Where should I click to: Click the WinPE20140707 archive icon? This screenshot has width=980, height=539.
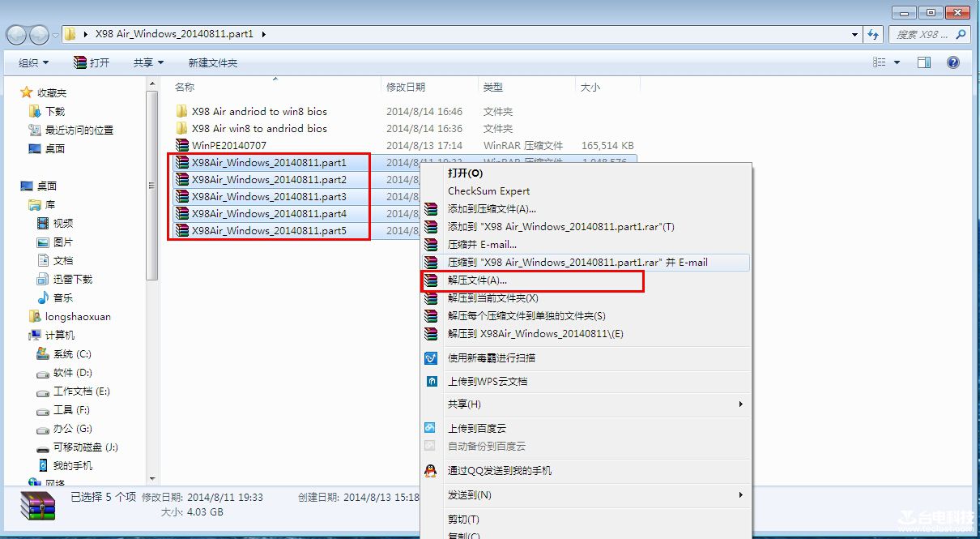pyautogui.click(x=182, y=145)
